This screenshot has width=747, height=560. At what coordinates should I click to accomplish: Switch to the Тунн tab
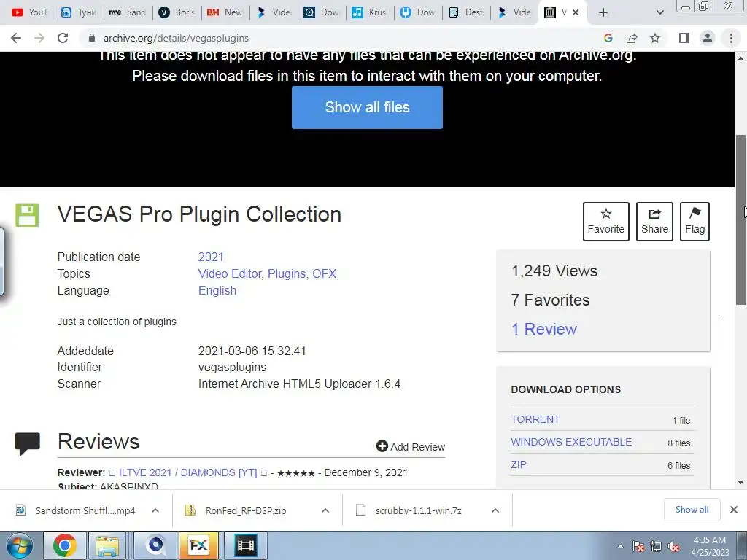(79, 12)
